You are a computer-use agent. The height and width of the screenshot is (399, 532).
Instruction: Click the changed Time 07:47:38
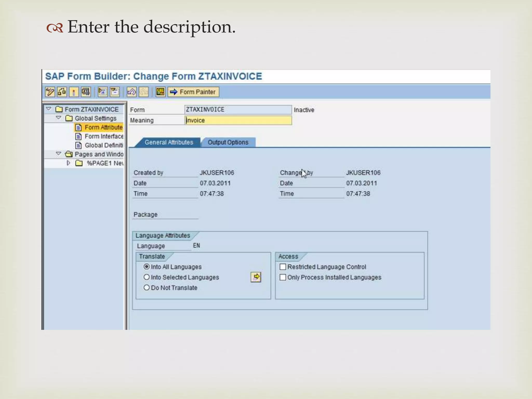pyautogui.click(x=358, y=194)
